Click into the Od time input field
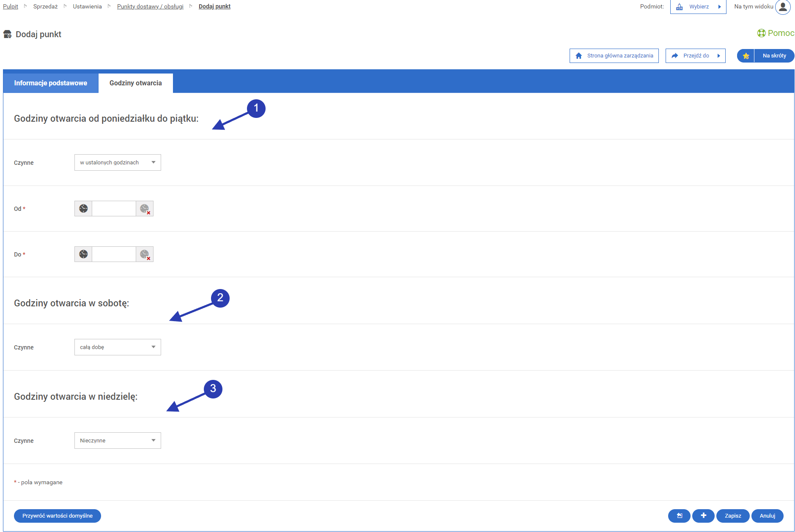The height and width of the screenshot is (532, 795). 114,209
